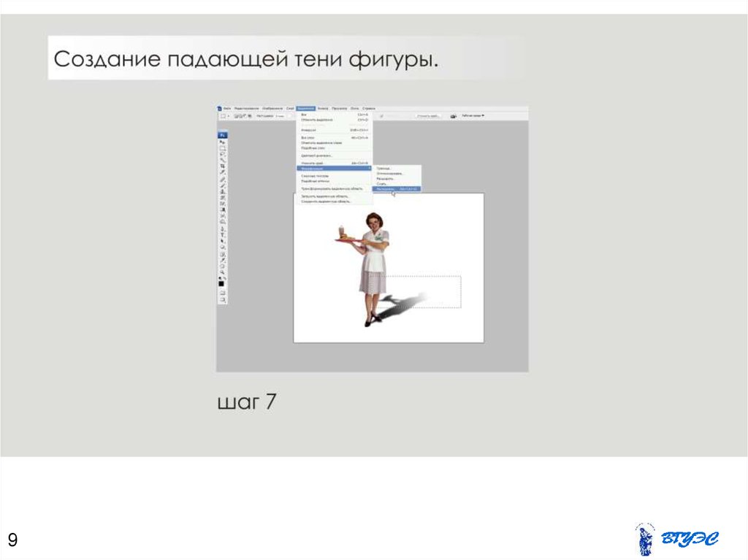
Task: Choose Трансформировать выделенную область entry
Action: [335, 189]
